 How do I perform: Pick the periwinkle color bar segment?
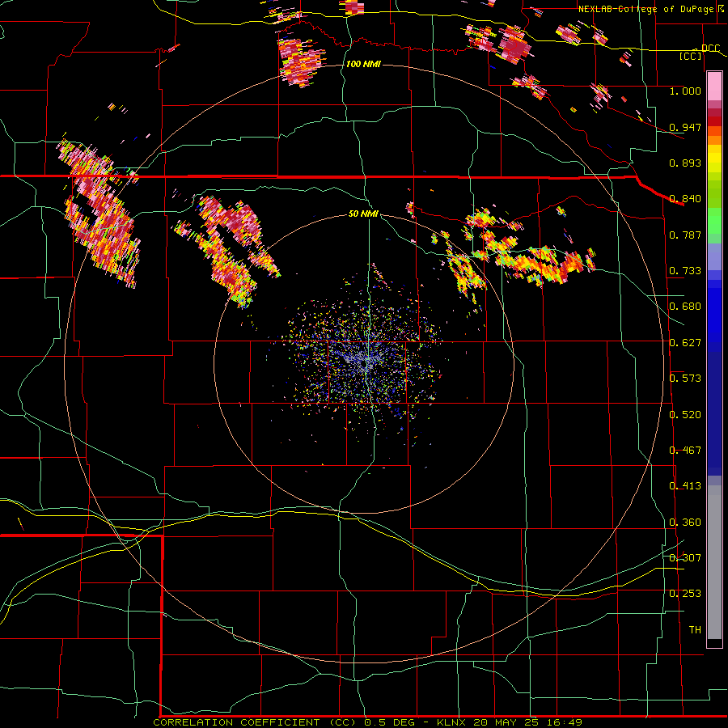[x=714, y=257]
